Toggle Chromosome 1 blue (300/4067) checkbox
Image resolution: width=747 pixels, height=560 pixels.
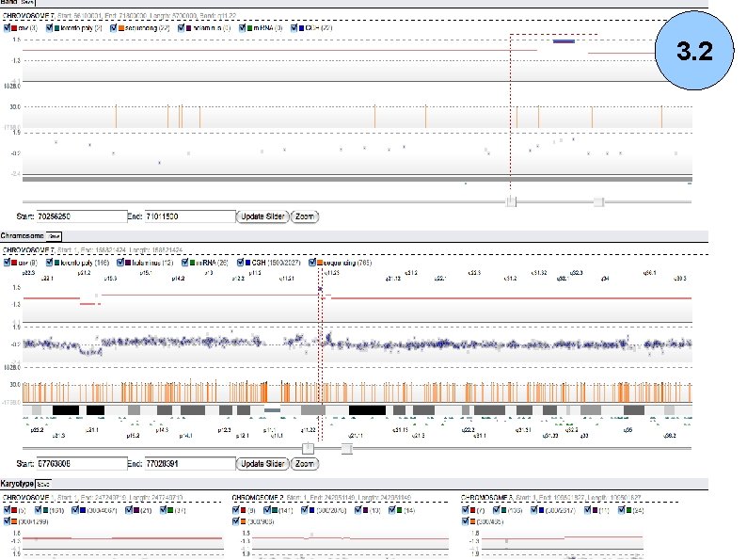coord(75,510)
